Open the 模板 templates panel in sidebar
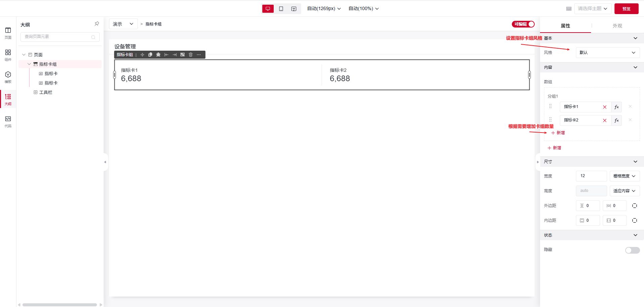 pyautogui.click(x=8, y=77)
